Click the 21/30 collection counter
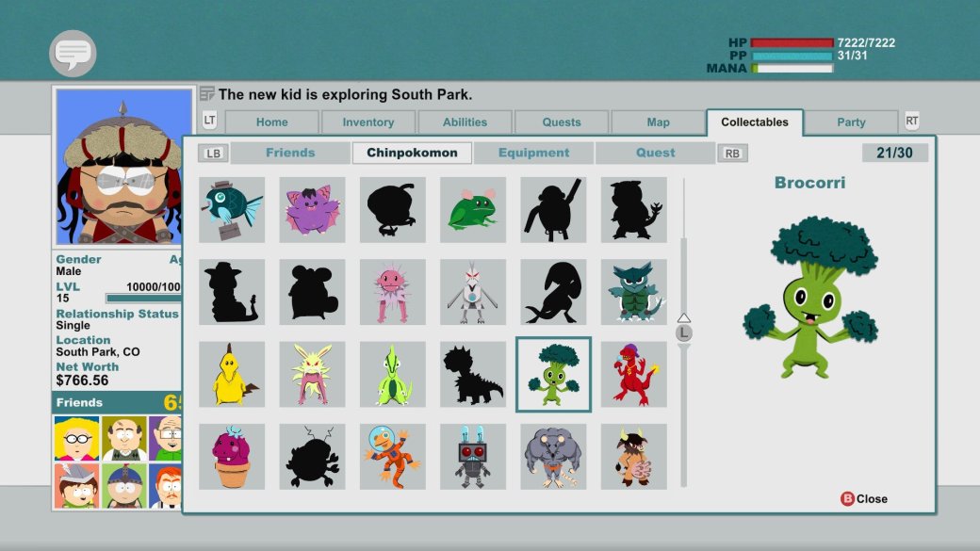Screen dimensions: 980x551 click(894, 153)
